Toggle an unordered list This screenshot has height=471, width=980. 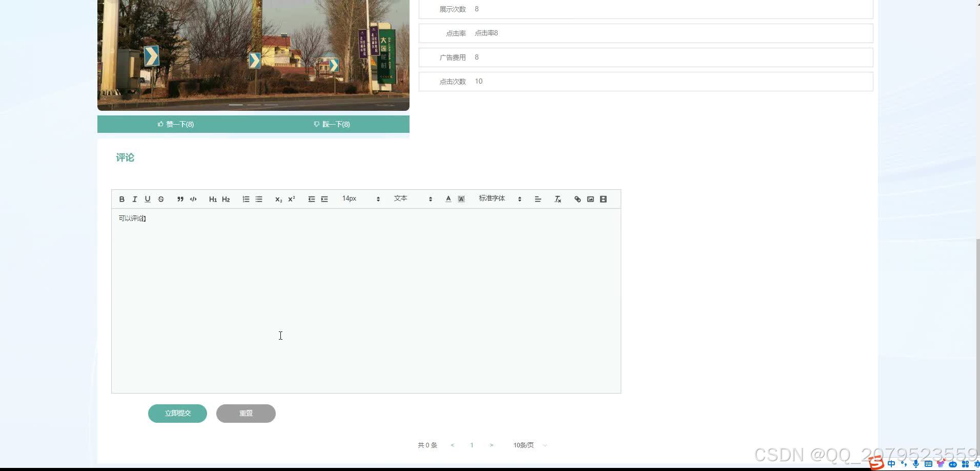[x=259, y=199]
